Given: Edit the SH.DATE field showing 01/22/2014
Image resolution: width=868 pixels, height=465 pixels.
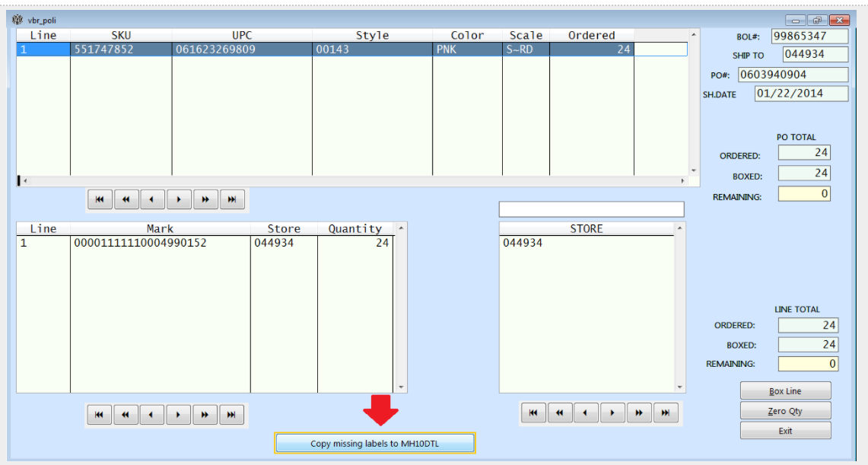Looking at the screenshot, I should 800,93.
